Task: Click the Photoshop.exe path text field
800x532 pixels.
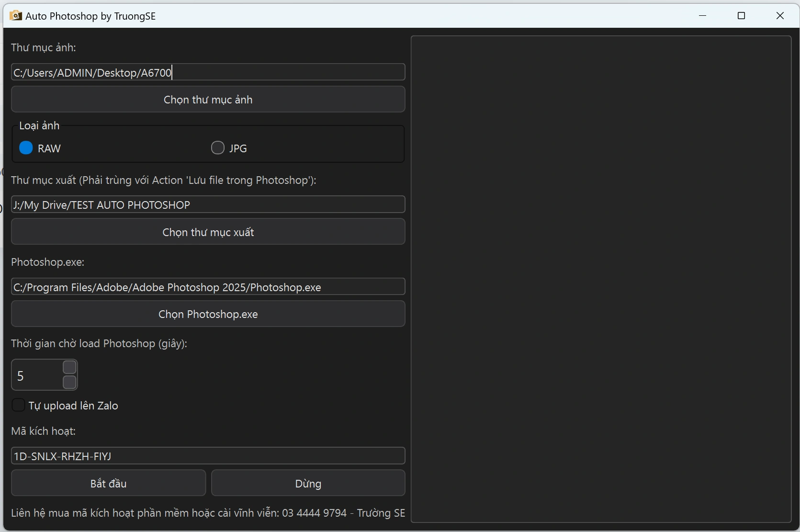Action: [208, 287]
